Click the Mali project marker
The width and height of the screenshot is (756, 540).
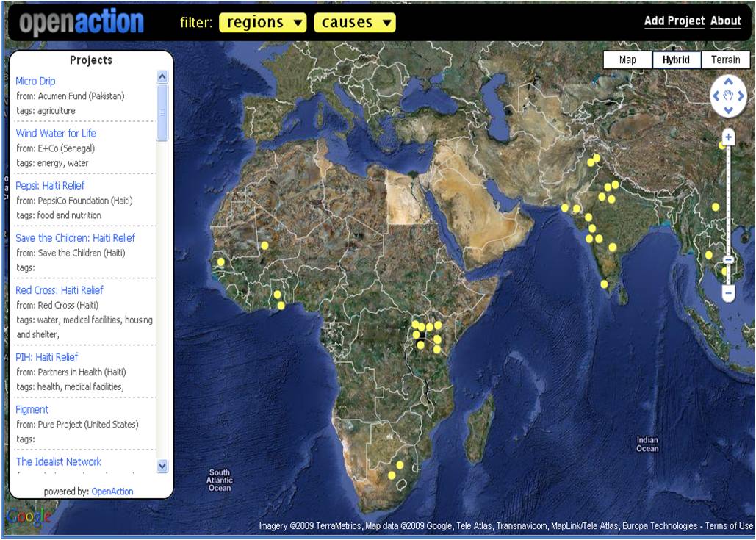point(264,245)
